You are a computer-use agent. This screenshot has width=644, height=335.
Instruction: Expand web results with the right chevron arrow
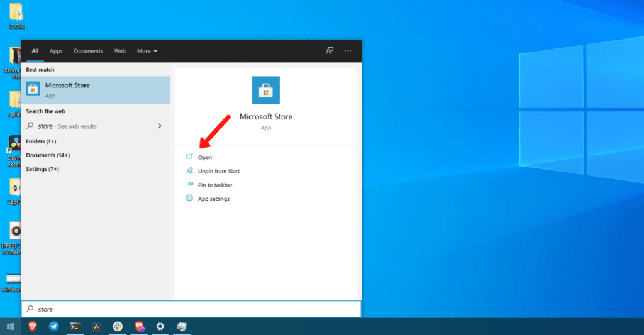(160, 126)
